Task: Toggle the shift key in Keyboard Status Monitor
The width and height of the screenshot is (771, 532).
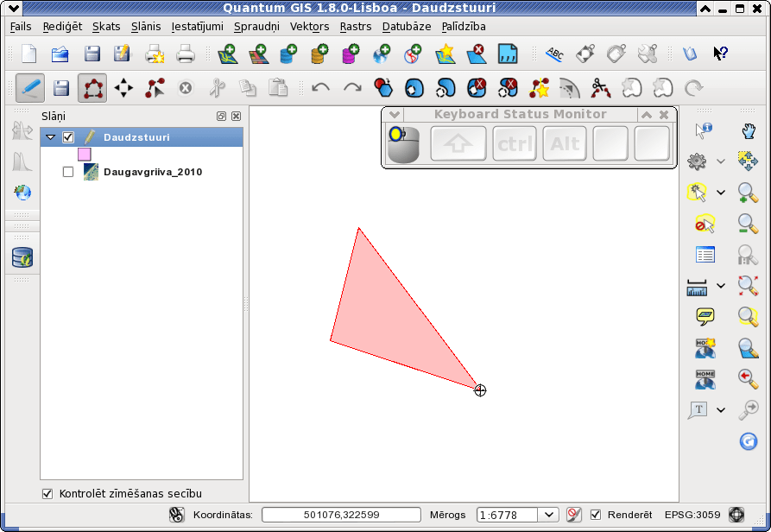Action: pyautogui.click(x=458, y=143)
